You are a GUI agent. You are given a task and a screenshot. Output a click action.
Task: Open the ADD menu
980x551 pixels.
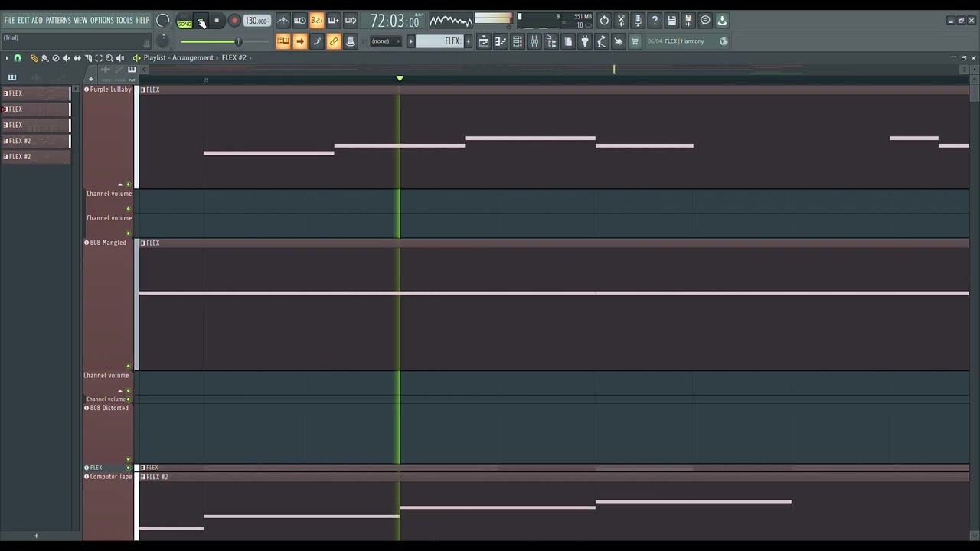[37, 21]
